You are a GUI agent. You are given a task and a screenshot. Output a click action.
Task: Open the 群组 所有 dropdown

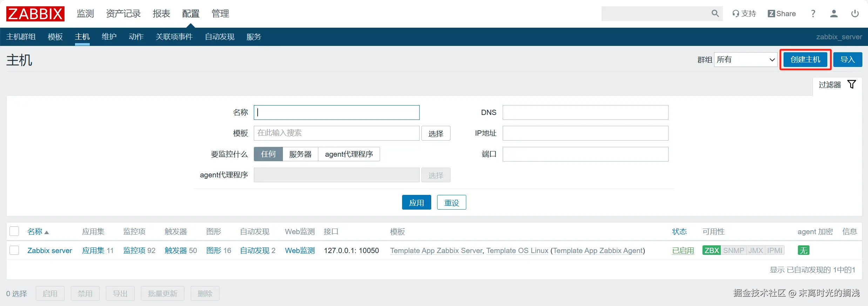(x=746, y=60)
